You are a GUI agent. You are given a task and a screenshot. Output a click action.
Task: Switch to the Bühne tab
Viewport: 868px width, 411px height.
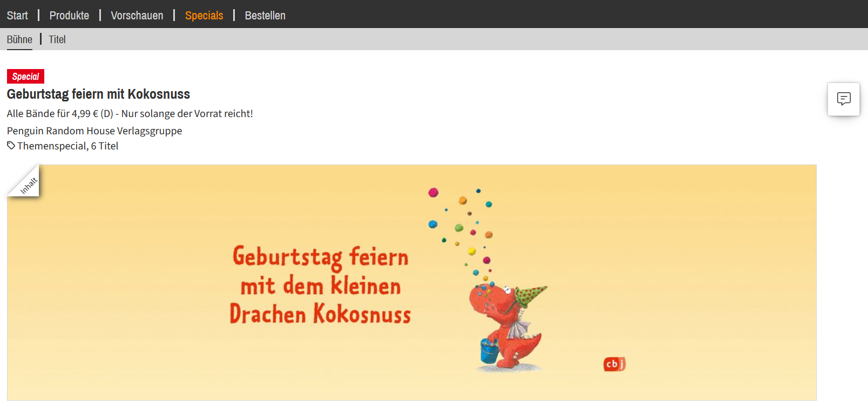19,39
